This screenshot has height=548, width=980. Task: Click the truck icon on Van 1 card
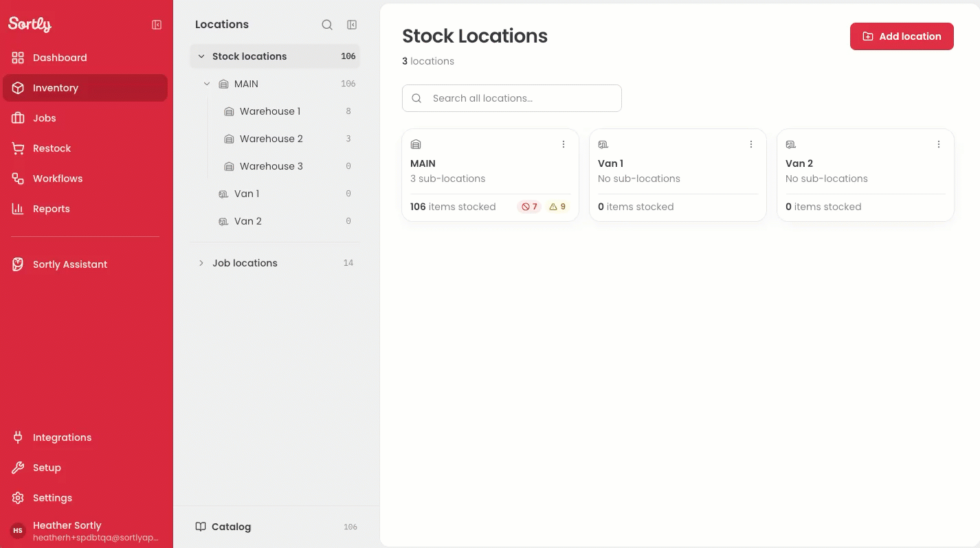click(603, 144)
